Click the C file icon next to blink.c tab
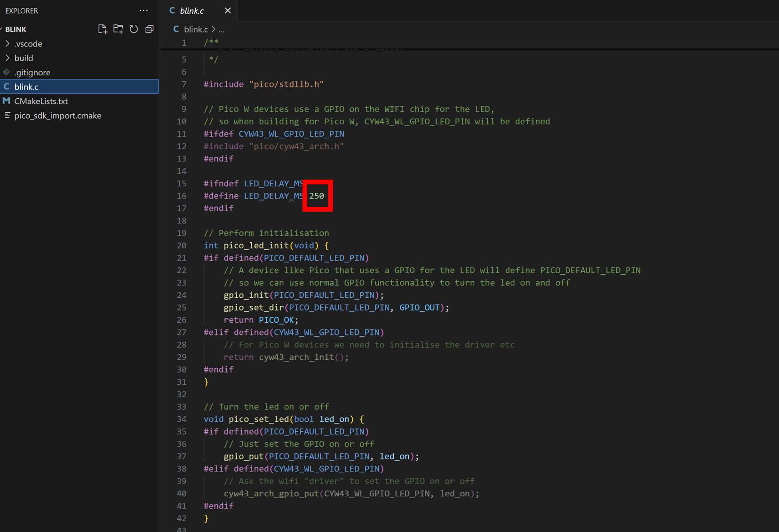779x532 pixels. point(172,10)
